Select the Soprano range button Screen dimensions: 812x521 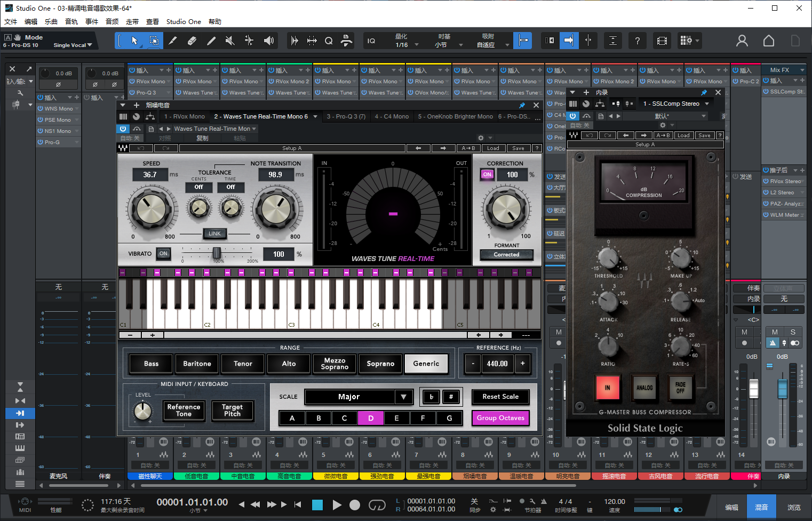coord(380,364)
